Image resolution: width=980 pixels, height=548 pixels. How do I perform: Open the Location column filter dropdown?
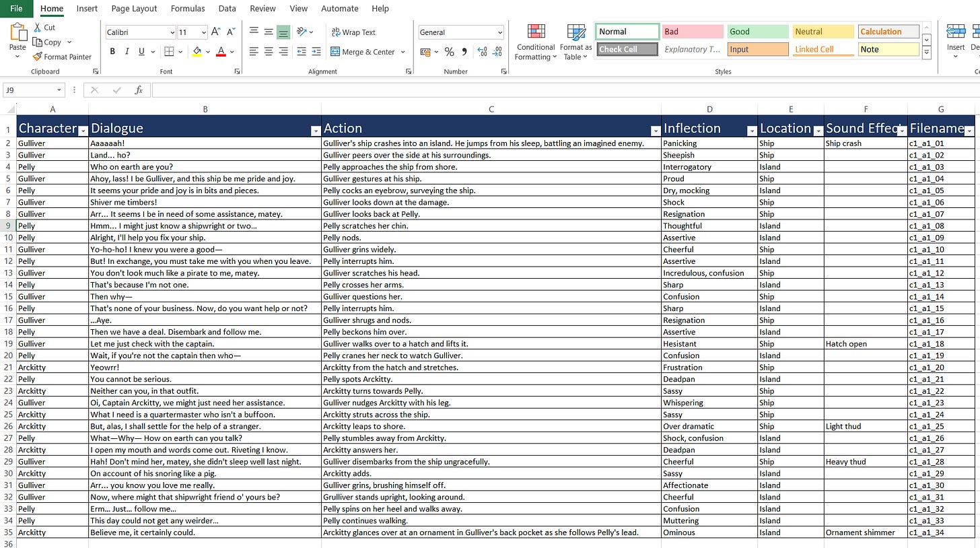point(818,131)
